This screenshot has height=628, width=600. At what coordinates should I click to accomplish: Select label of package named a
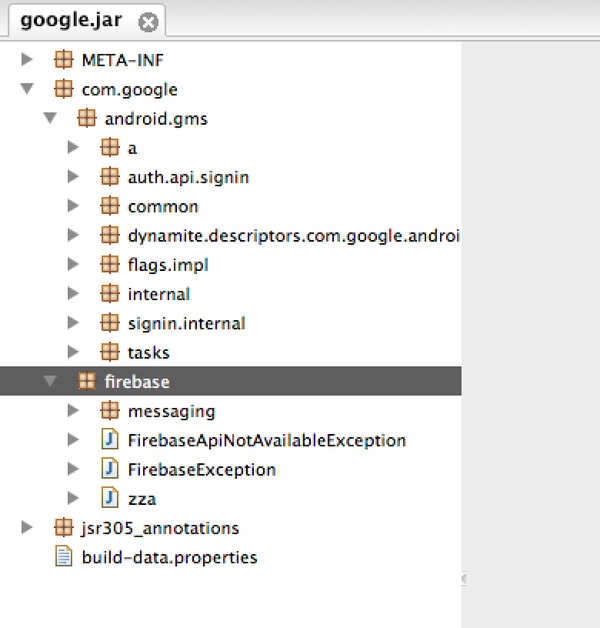pos(132,148)
